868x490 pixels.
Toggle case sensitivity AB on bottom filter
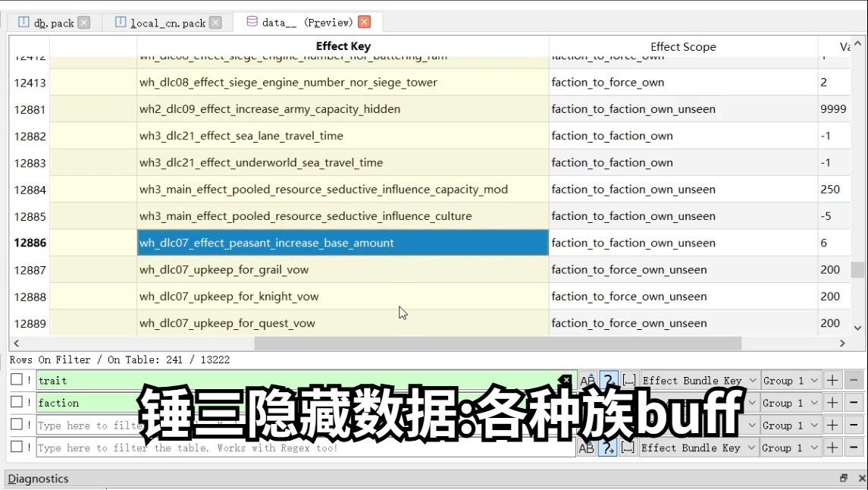[x=586, y=448]
